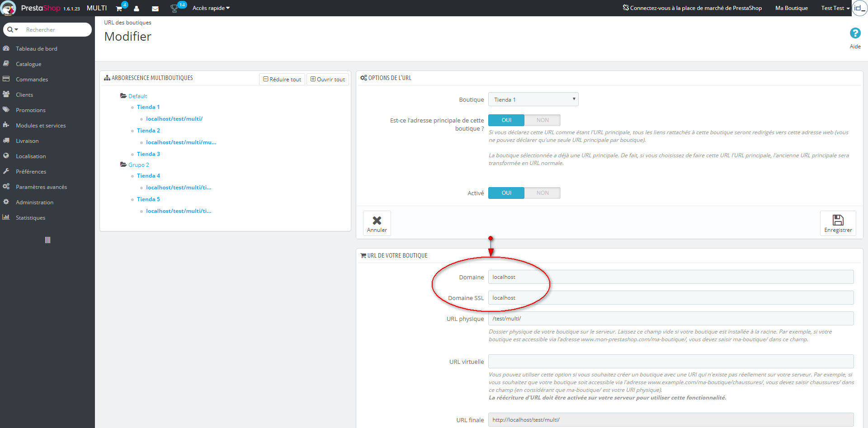
Task: Open the Aide help question icon
Action: point(855,33)
